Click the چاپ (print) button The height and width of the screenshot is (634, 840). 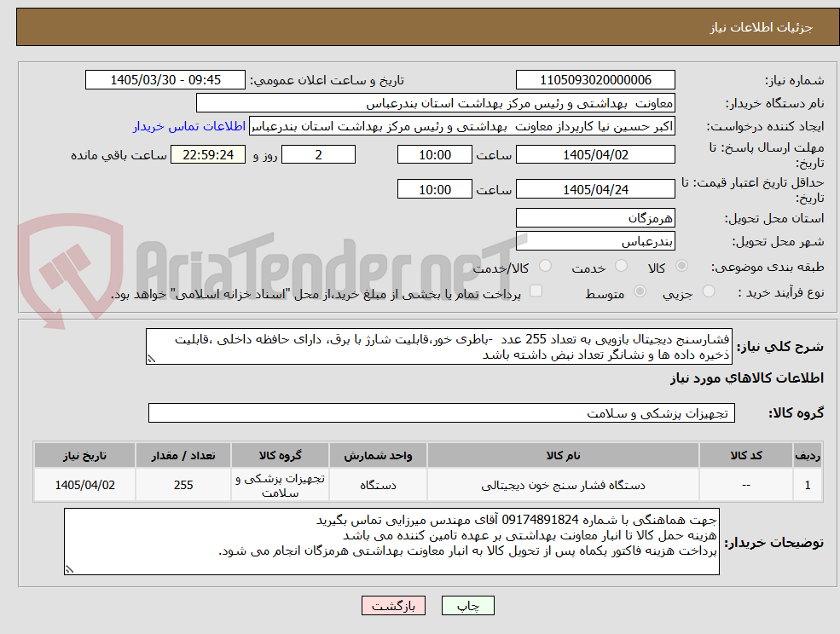pos(467,606)
